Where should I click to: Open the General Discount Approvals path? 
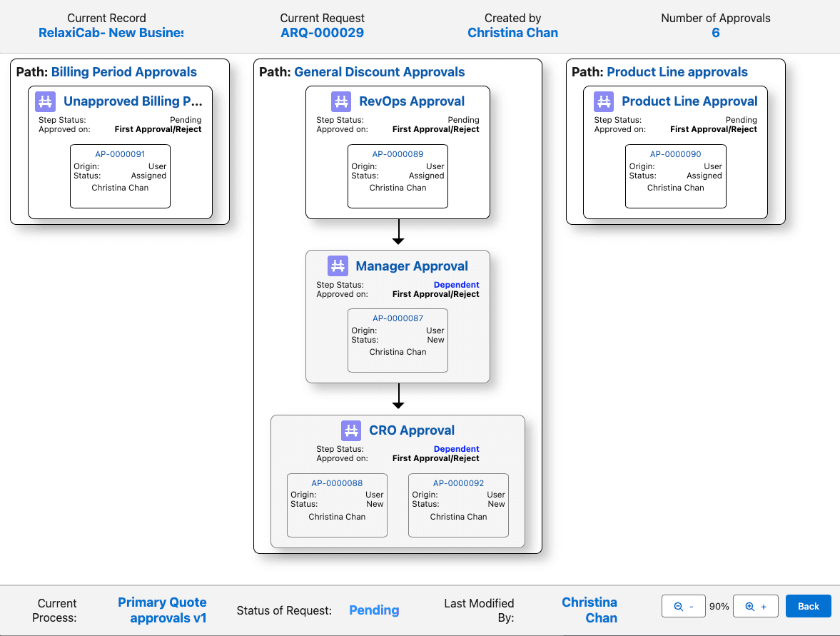pos(379,72)
